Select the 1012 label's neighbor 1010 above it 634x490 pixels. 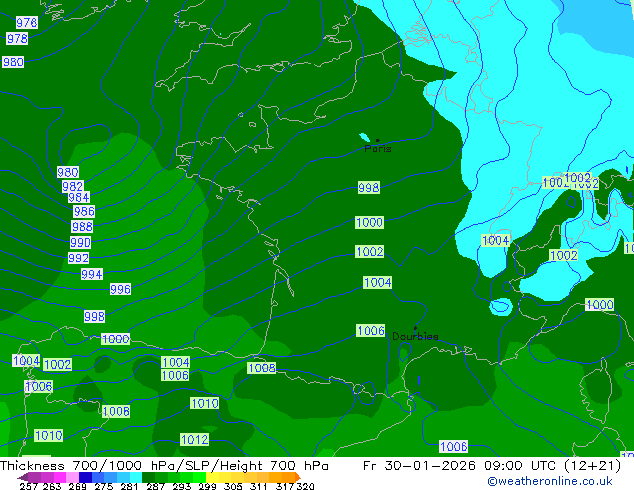[205, 403]
